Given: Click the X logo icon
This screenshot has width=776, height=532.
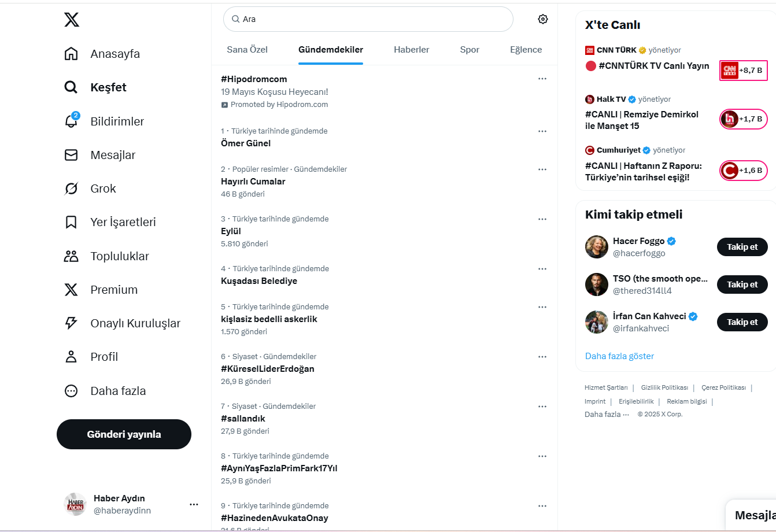Looking at the screenshot, I should (x=72, y=20).
